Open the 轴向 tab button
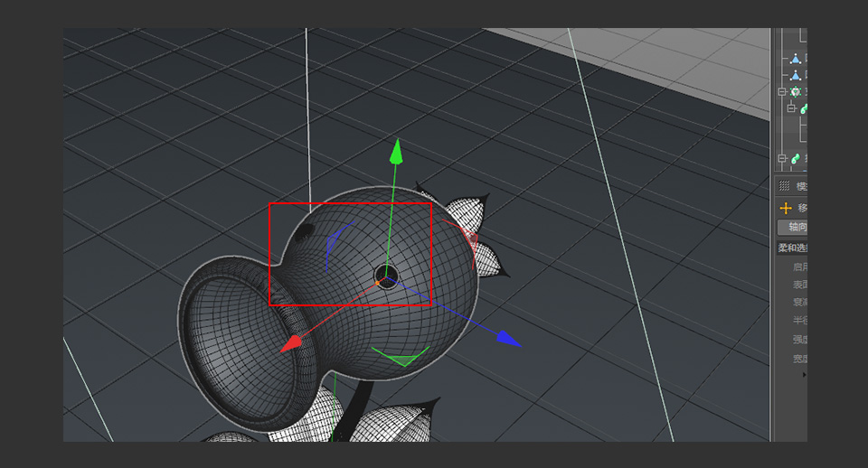The width and height of the screenshot is (868, 468). 793,227
